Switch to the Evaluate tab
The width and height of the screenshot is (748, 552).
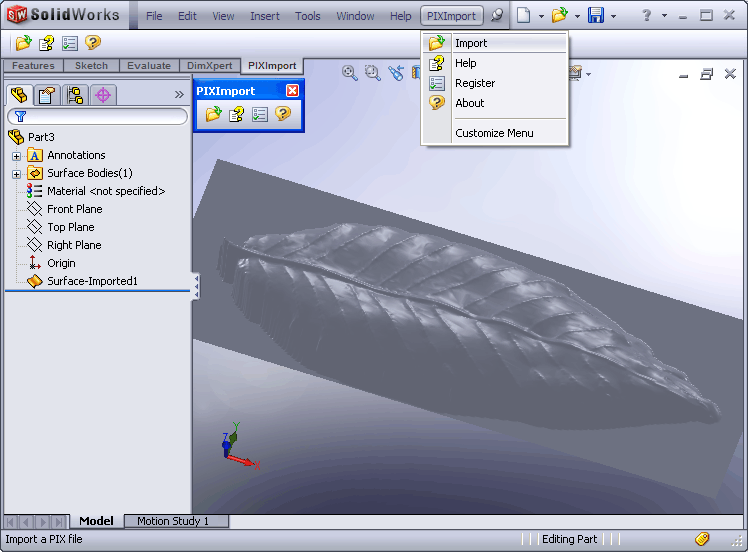click(x=149, y=66)
